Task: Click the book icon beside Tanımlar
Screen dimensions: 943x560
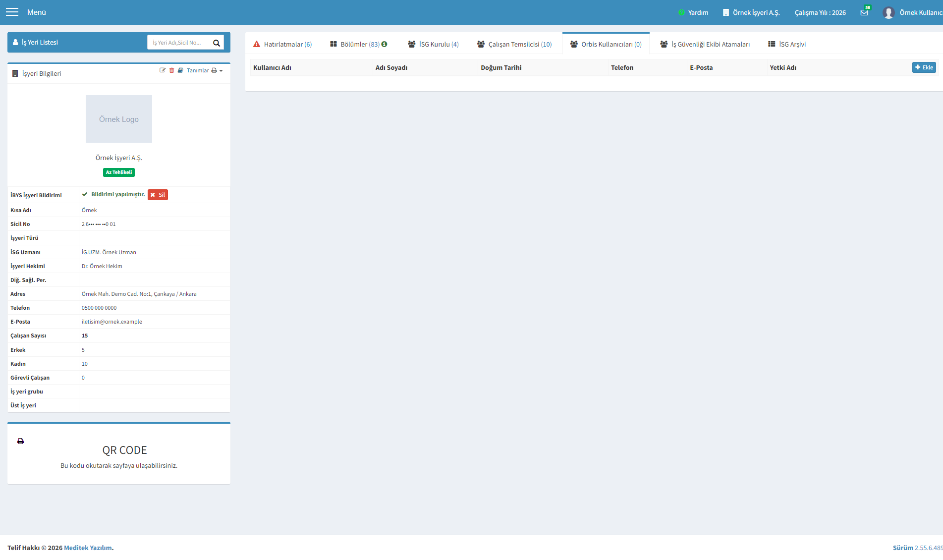Action: tap(180, 70)
